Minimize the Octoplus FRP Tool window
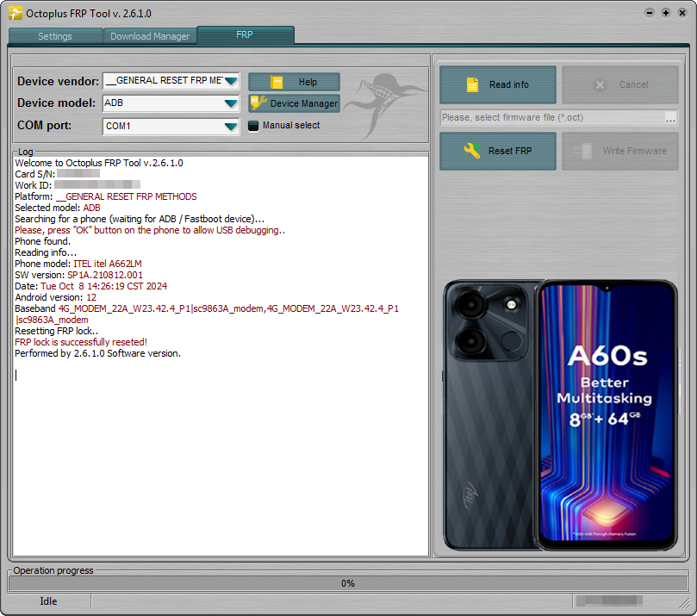Viewport: 697px width, 616px height. [650, 13]
